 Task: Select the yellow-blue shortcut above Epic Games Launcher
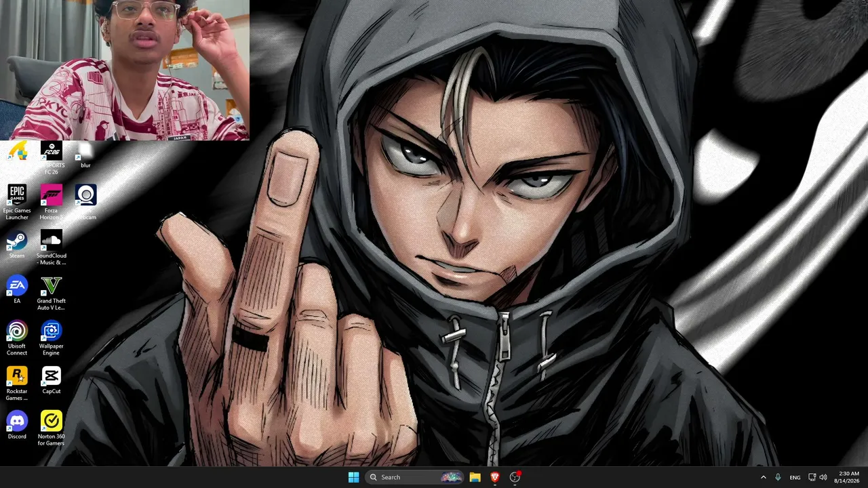coord(17,151)
